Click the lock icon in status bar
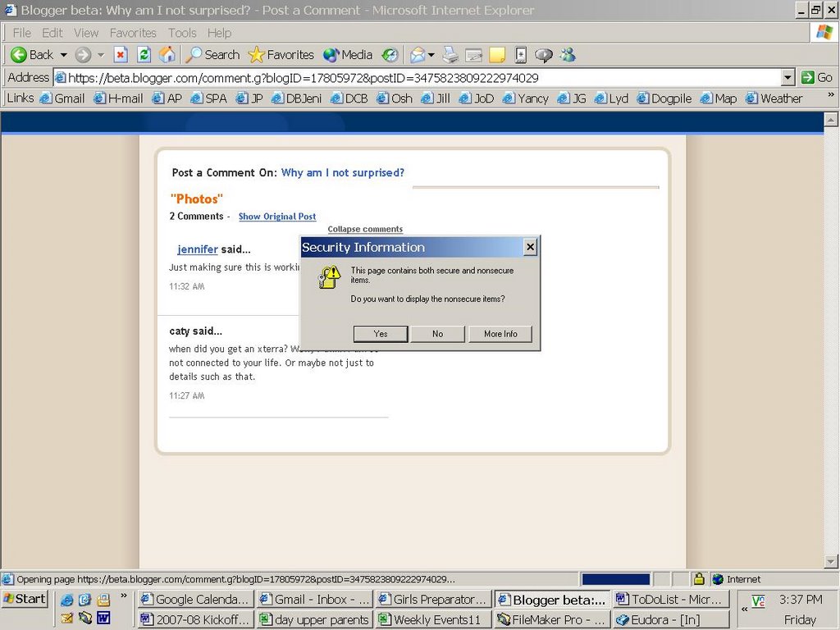This screenshot has width=840, height=630. coord(699,578)
